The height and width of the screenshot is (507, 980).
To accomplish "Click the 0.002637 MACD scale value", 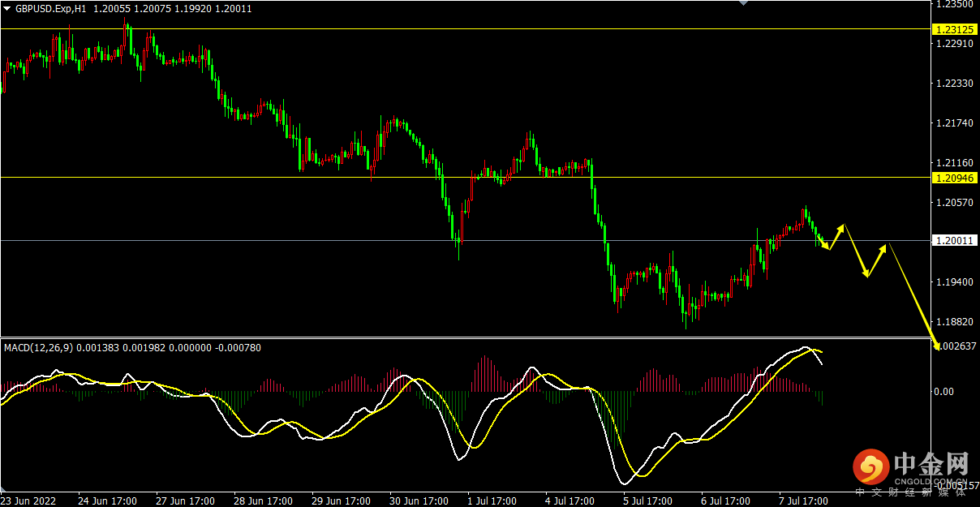I will (957, 346).
